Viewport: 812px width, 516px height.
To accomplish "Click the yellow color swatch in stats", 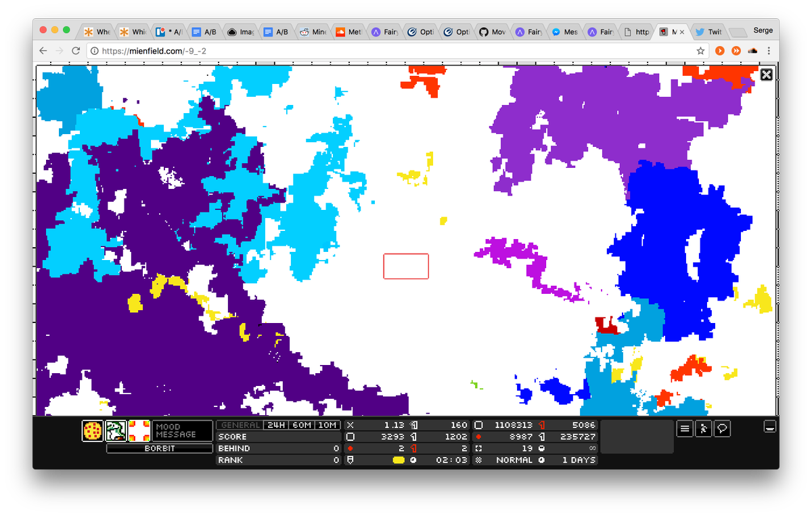I will click(399, 460).
